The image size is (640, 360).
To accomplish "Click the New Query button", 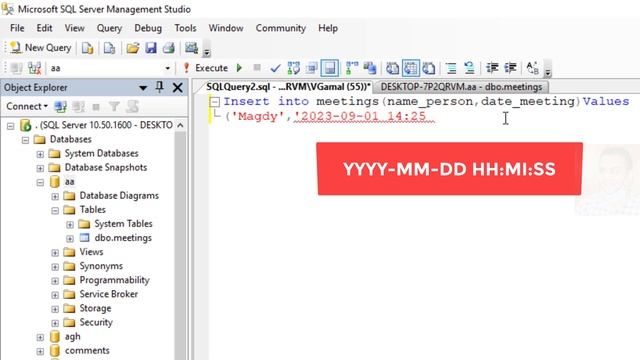I will pos(40,48).
